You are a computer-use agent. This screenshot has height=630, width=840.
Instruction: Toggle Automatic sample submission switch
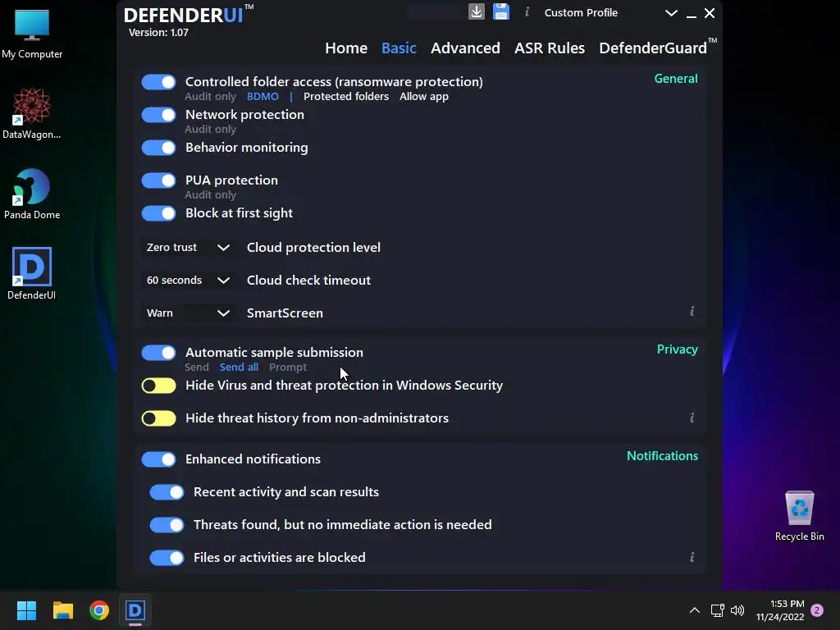[x=158, y=353]
